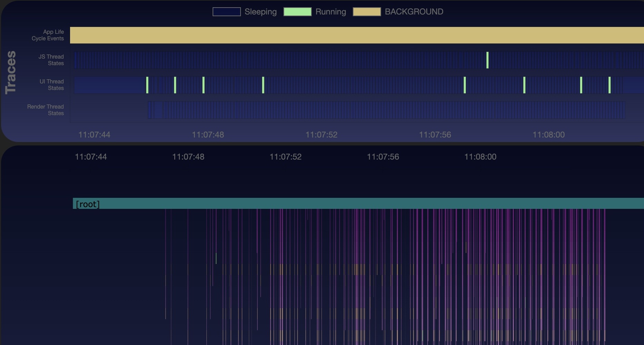The image size is (644, 345).
Task: Click the first green Running segment on UI Thread
Action: 147,85
